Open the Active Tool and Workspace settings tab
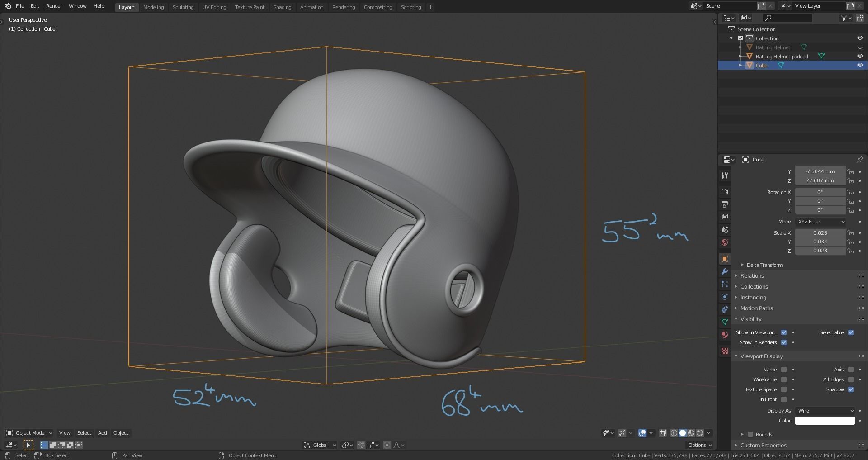Image resolution: width=868 pixels, height=460 pixels. [725, 175]
